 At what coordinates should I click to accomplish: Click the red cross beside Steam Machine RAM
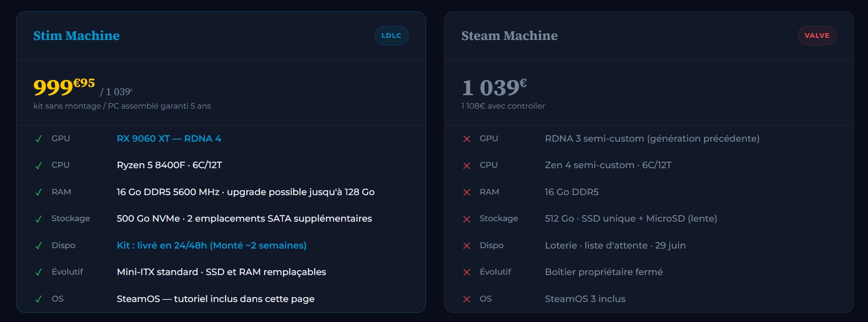coord(466,193)
